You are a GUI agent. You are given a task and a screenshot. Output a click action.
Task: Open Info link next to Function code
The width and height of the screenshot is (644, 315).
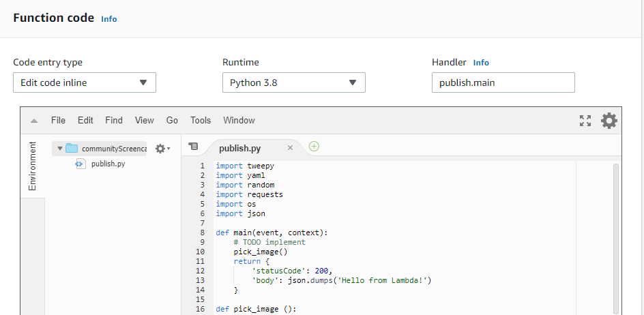click(109, 19)
